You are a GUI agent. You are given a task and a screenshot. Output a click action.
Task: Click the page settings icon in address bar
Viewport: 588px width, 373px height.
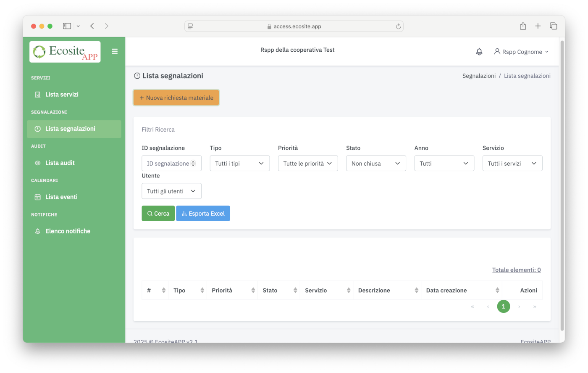coord(190,26)
